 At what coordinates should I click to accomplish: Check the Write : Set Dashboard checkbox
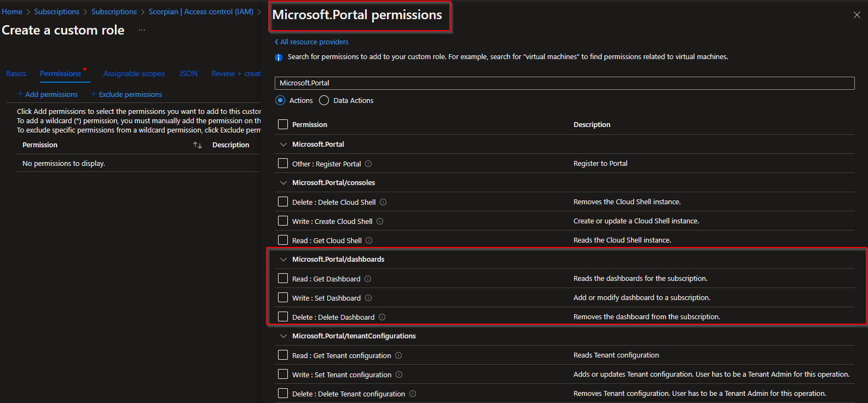283,297
